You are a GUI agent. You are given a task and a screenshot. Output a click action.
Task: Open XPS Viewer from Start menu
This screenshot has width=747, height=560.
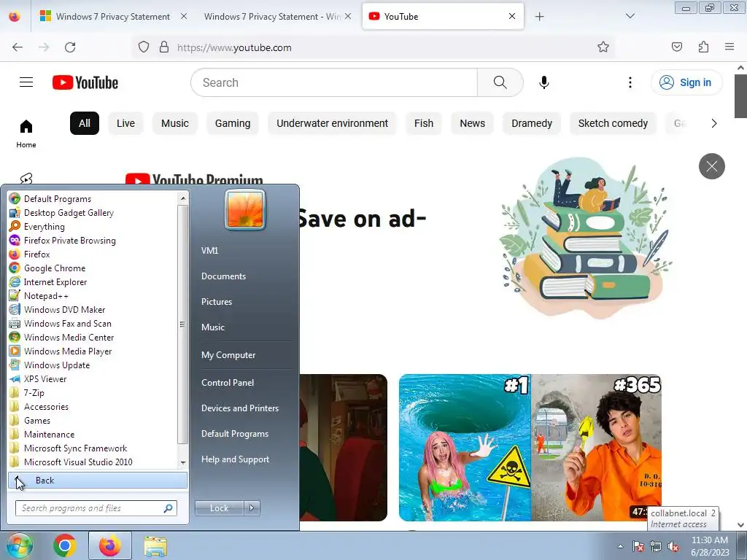(x=44, y=379)
